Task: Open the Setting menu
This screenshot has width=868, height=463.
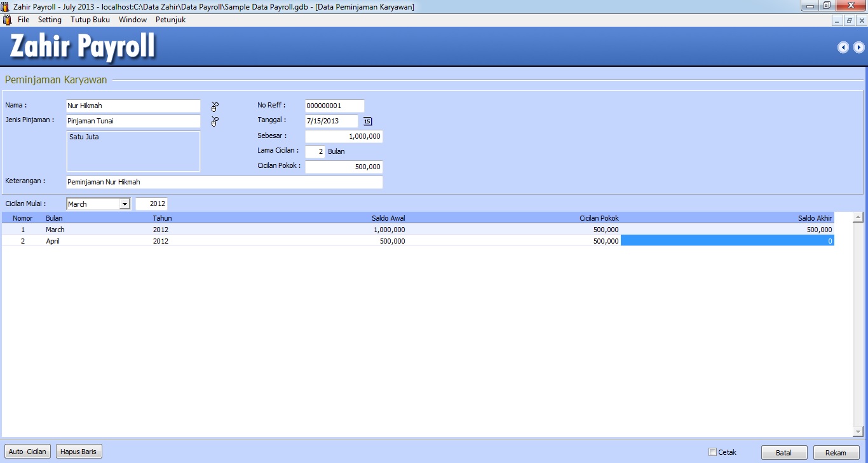Action: [x=50, y=20]
